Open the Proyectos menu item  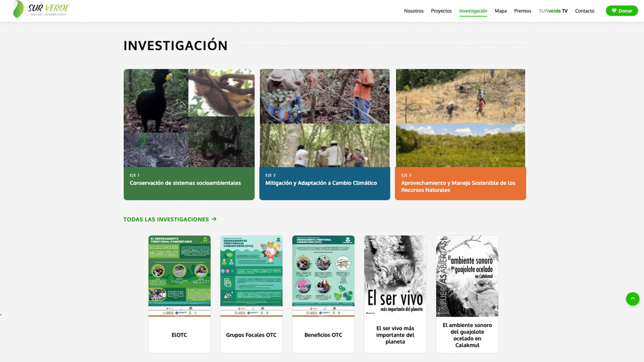click(441, 11)
